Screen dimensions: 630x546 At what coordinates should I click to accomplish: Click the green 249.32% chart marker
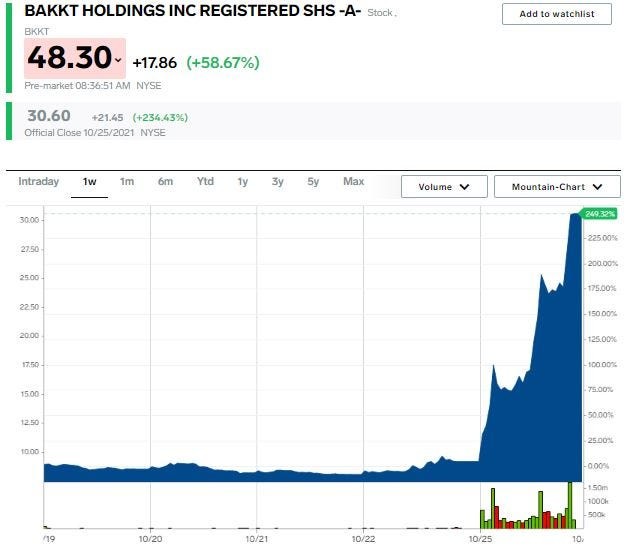600,214
